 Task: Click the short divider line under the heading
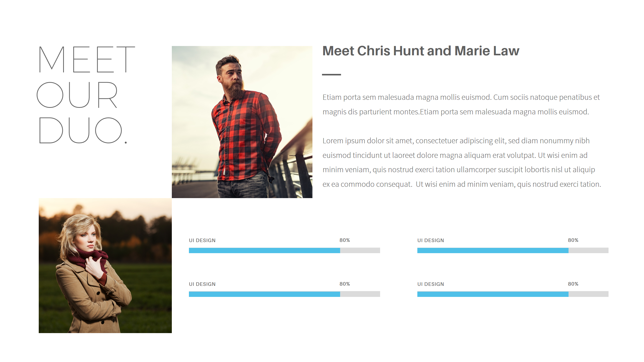(x=331, y=75)
